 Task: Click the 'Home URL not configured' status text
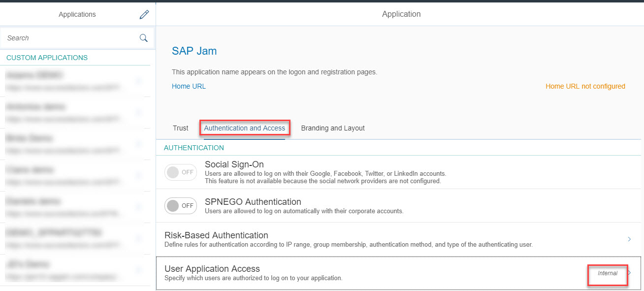[x=585, y=86]
